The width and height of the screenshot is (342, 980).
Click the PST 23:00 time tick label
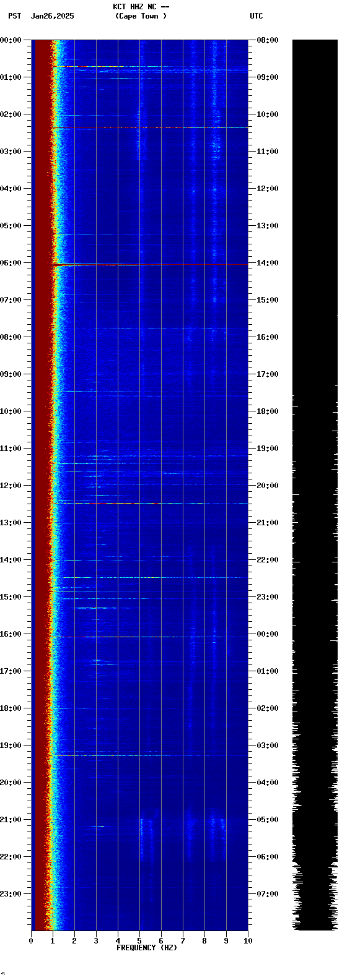(11, 894)
